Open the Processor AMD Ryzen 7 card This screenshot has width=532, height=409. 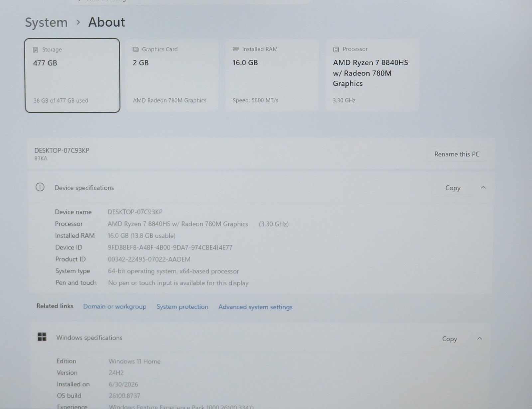(x=372, y=75)
